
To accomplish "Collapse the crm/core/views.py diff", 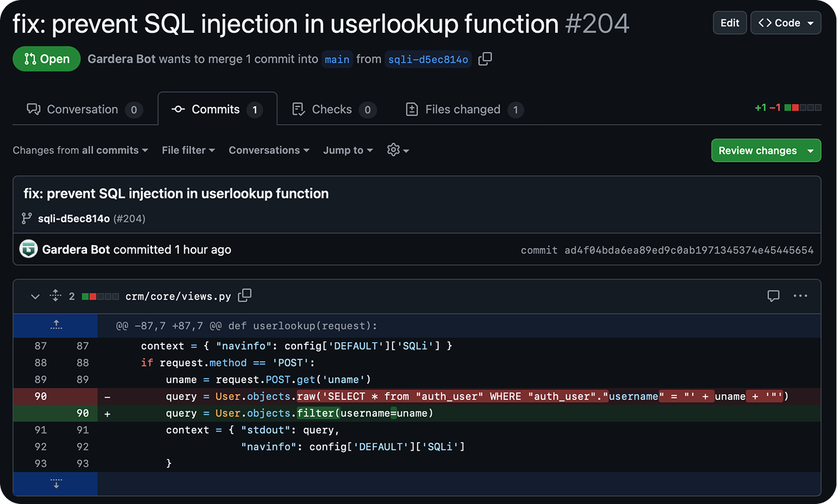I will pyautogui.click(x=34, y=296).
